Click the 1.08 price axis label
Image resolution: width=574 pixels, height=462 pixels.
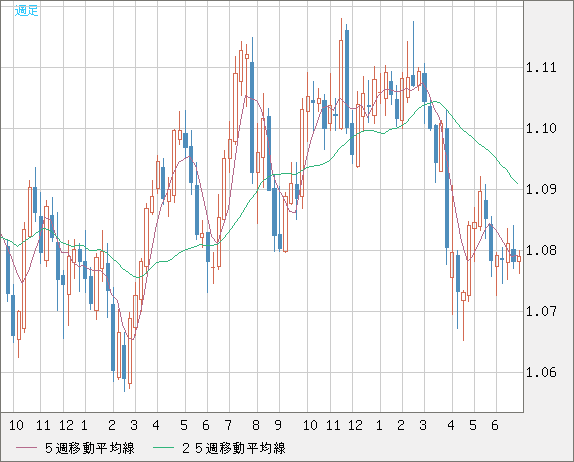[x=541, y=250]
